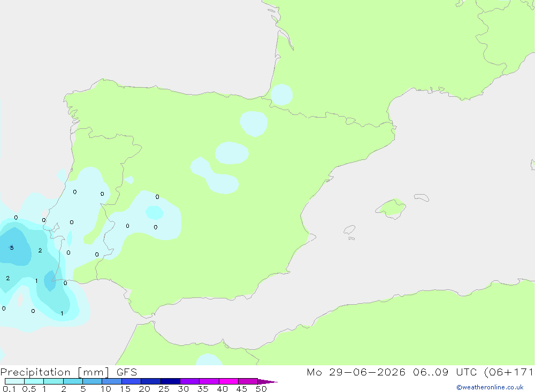Click the legend swatch between 2 and 5
This screenshot has height=392, width=535.
point(73,381)
